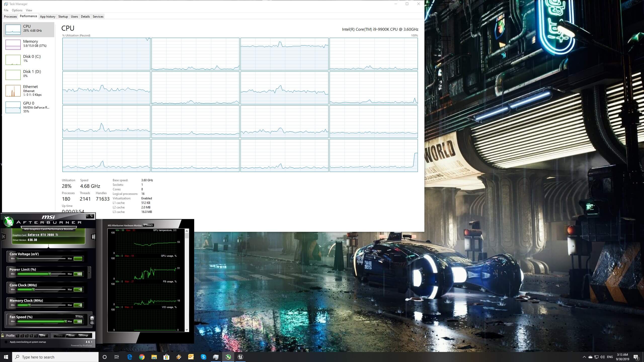This screenshot has height=362, width=644.
Task: Enable virtualization toggle in CPU details
Action: 146,198
